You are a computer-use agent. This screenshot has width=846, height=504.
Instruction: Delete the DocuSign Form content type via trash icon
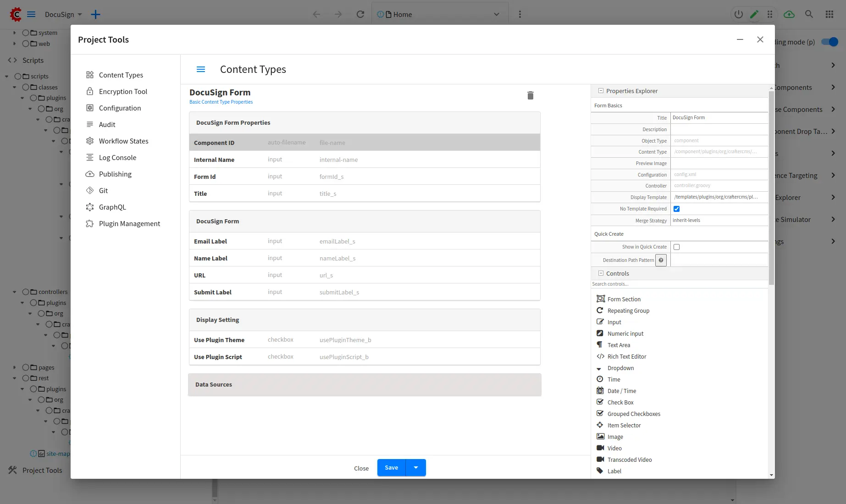(530, 95)
